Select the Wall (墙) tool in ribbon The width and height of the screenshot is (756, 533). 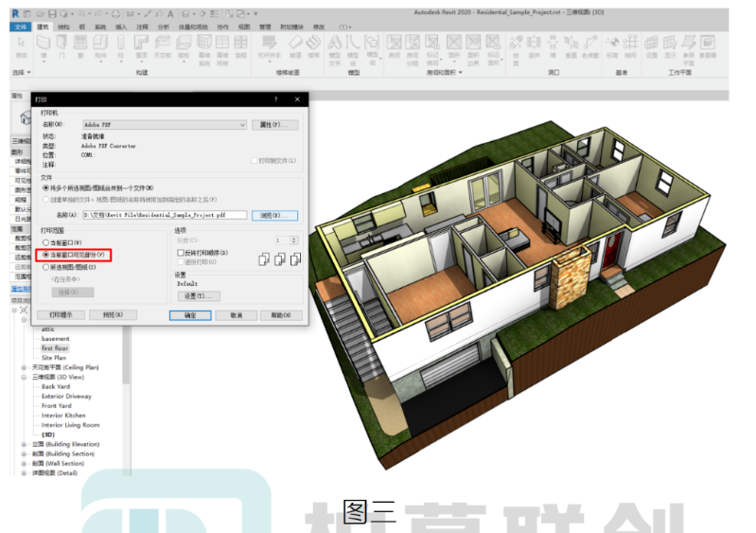(44, 46)
